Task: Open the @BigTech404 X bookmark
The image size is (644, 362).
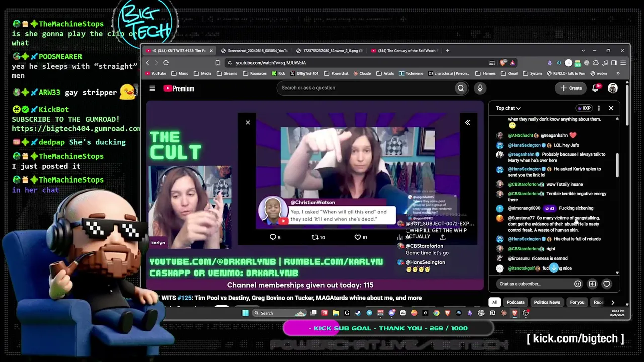Action: point(304,73)
